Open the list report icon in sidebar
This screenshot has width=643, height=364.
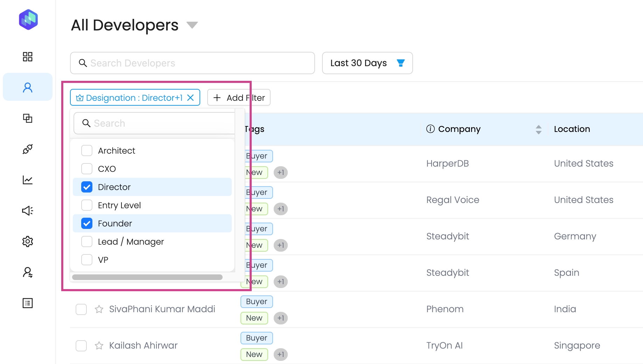28,303
